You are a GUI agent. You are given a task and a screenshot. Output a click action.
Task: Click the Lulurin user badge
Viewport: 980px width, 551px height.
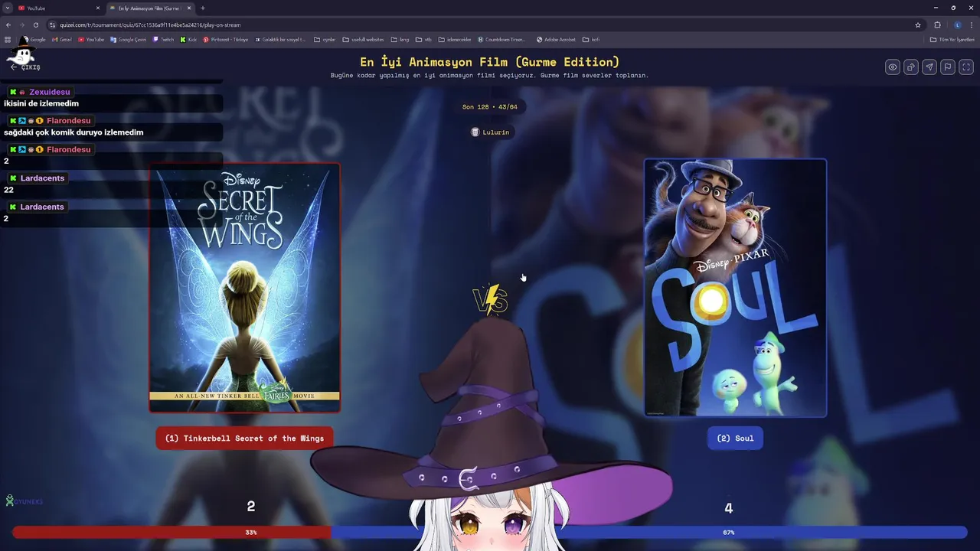(490, 132)
